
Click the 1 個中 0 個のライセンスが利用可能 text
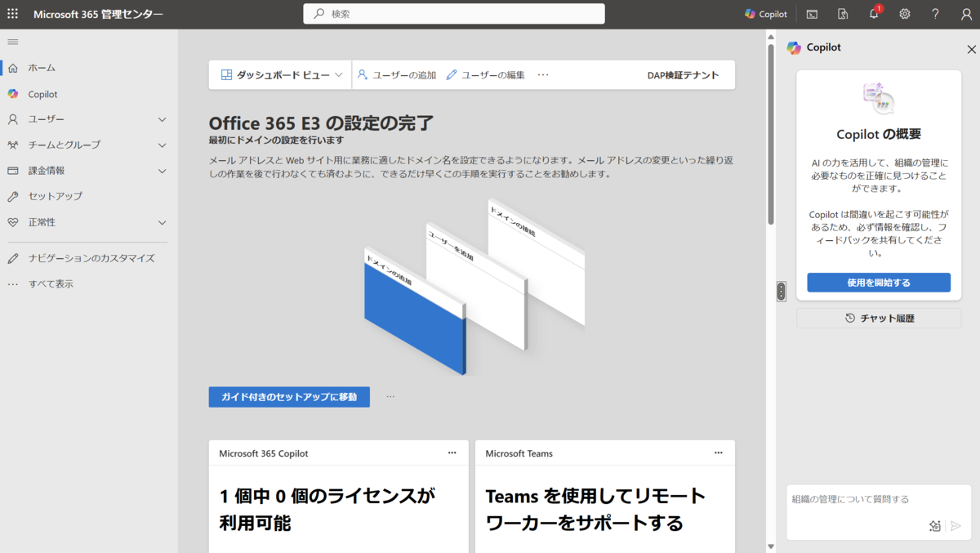[x=327, y=509]
